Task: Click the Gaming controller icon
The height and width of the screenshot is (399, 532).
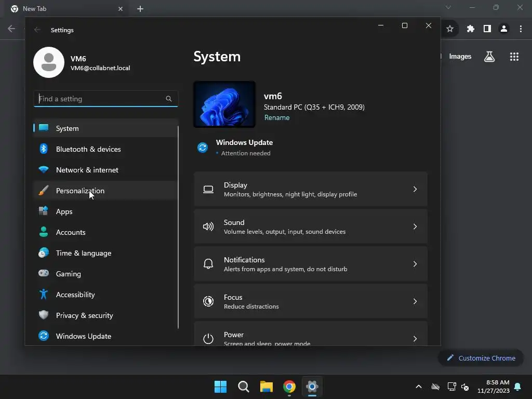Action: [x=44, y=273]
